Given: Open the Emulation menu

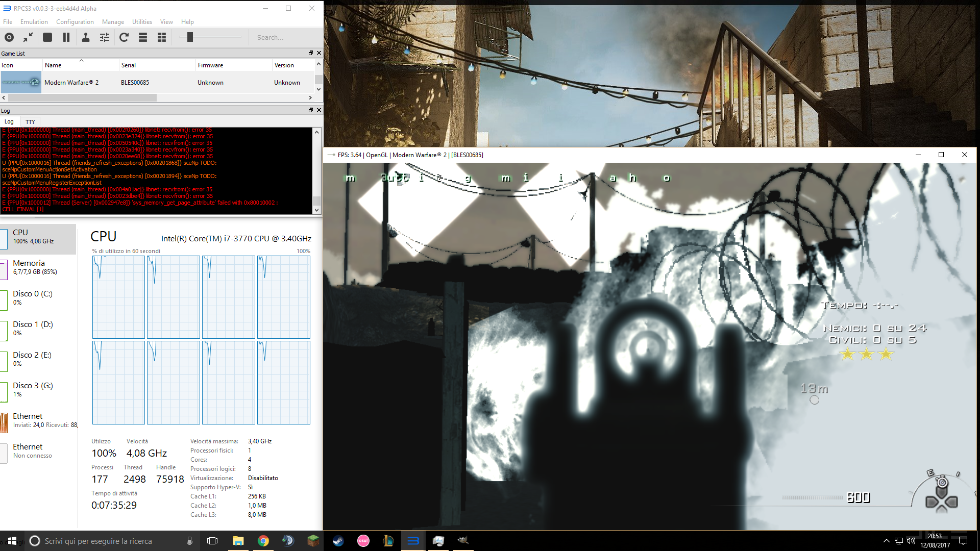Looking at the screenshot, I should (x=34, y=22).
